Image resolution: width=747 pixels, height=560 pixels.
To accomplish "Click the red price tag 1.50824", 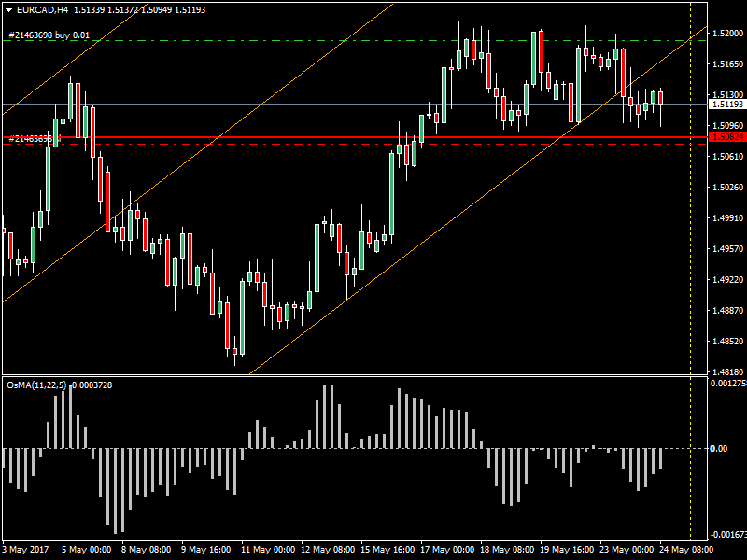I will 727,137.
